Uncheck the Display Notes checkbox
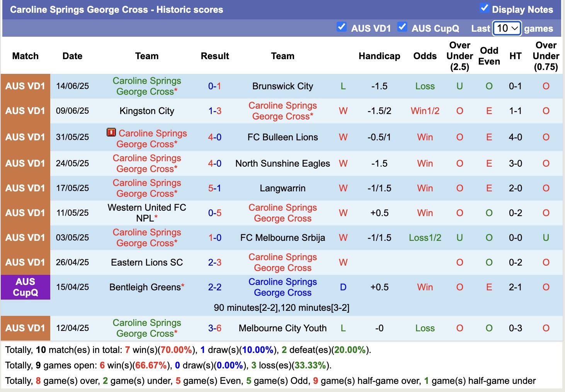The width and height of the screenshot is (565, 392). tap(484, 8)
